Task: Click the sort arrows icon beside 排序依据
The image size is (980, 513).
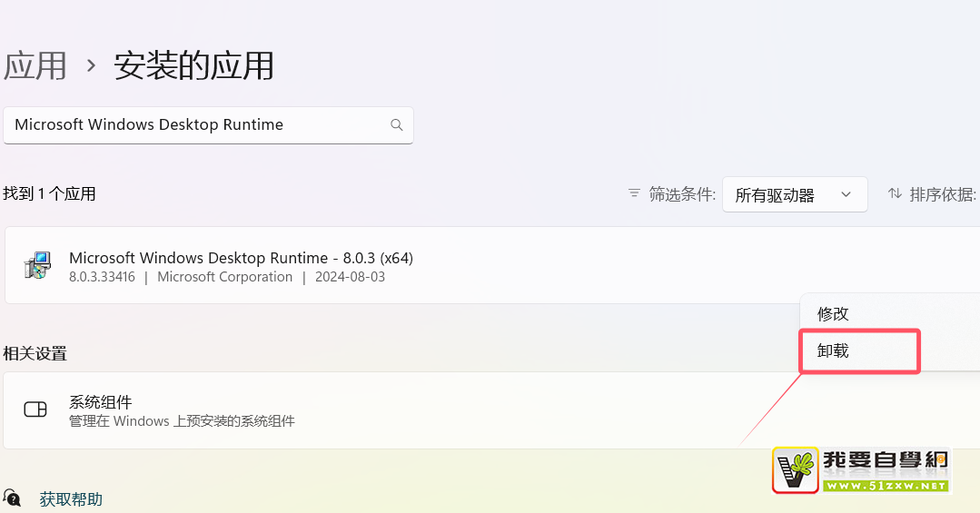Action: pos(895,193)
